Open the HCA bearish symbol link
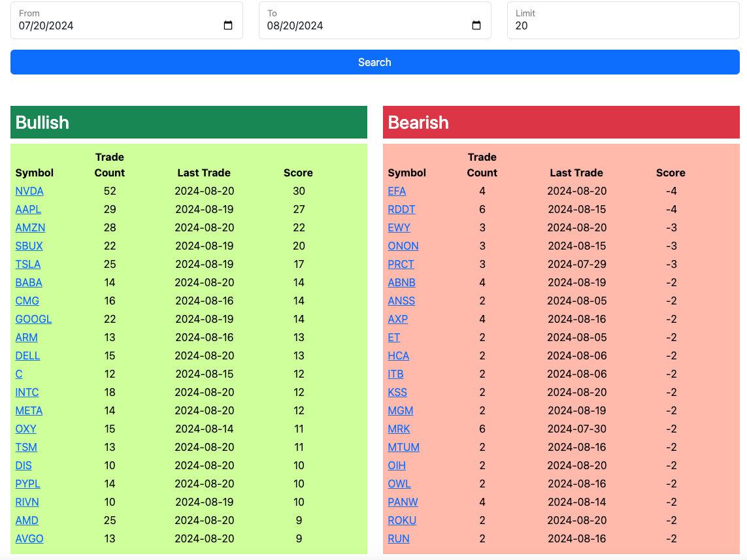 (398, 355)
